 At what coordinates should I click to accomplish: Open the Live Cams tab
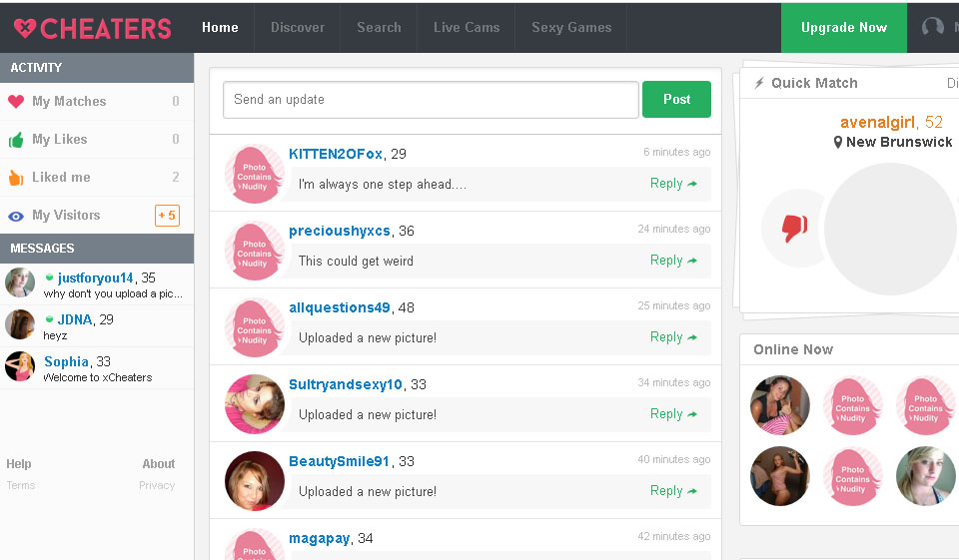[x=467, y=27]
